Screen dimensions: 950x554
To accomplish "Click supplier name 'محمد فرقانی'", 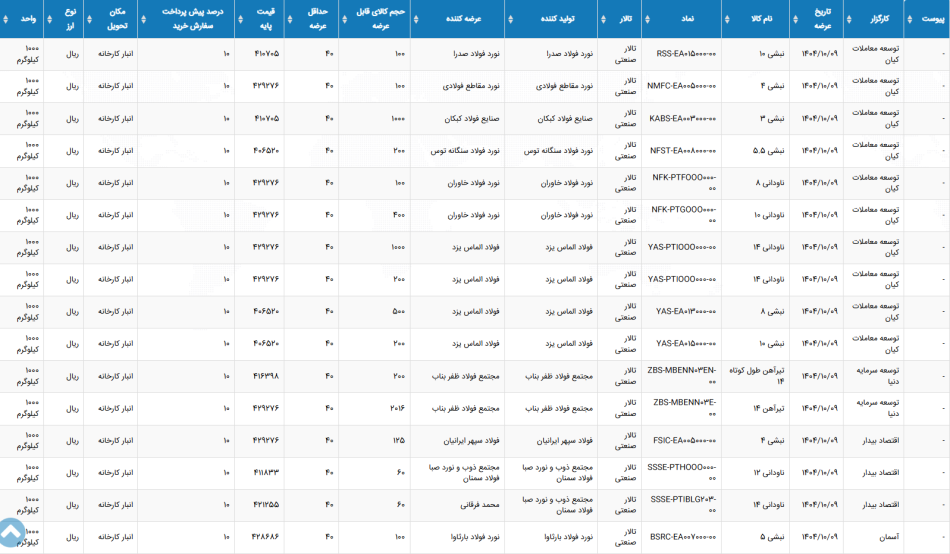I will [x=480, y=505].
